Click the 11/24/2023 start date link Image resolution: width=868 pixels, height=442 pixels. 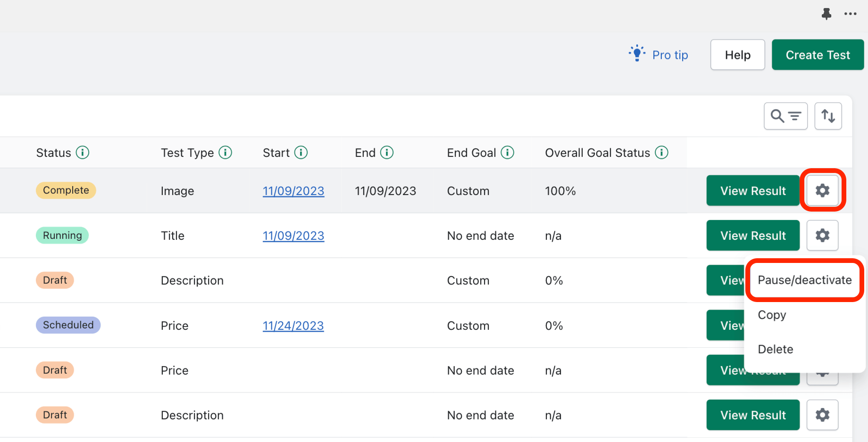pyautogui.click(x=293, y=326)
